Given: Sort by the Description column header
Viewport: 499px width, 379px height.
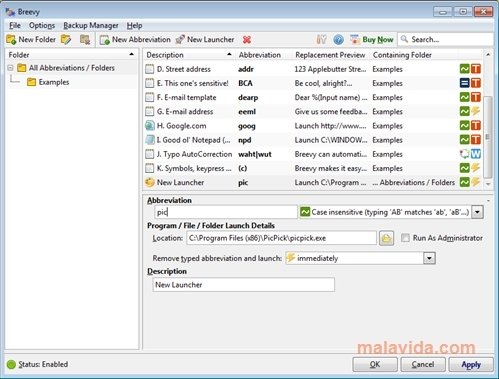Looking at the screenshot, I should [189, 55].
